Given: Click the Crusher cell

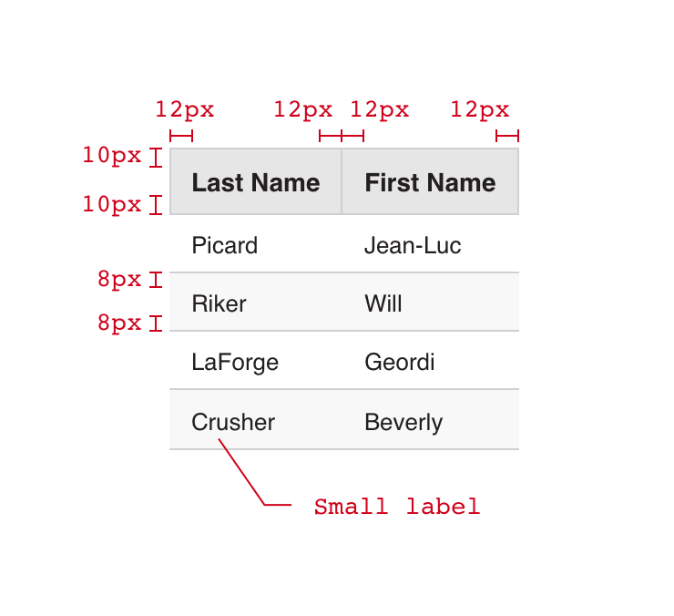Looking at the screenshot, I should pos(233,422).
